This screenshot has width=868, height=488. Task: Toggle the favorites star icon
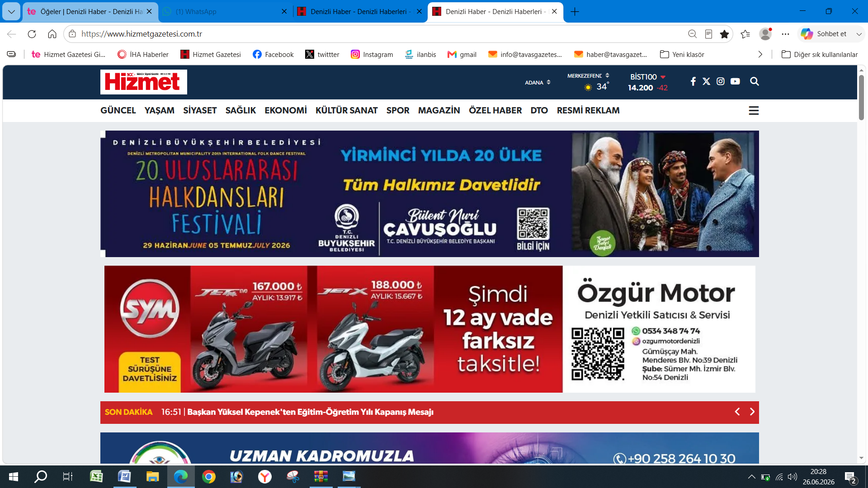click(x=724, y=34)
